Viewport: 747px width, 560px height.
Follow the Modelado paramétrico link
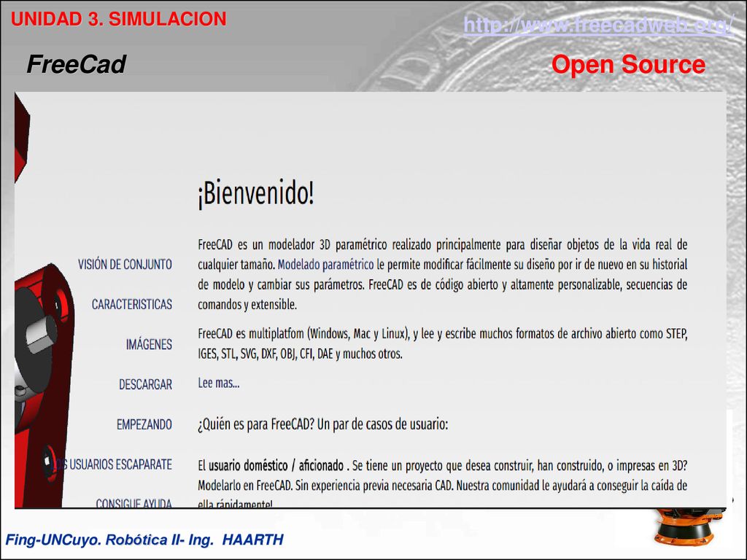click(x=326, y=264)
